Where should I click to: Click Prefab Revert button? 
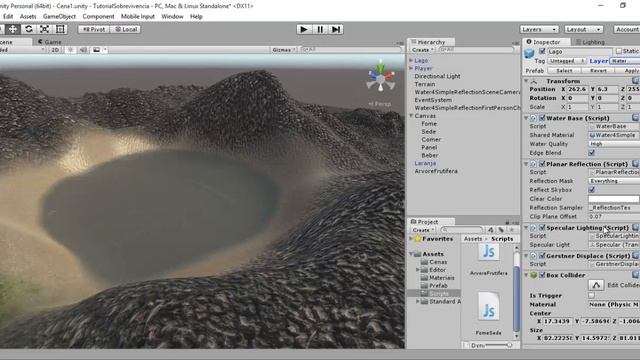pos(598,71)
